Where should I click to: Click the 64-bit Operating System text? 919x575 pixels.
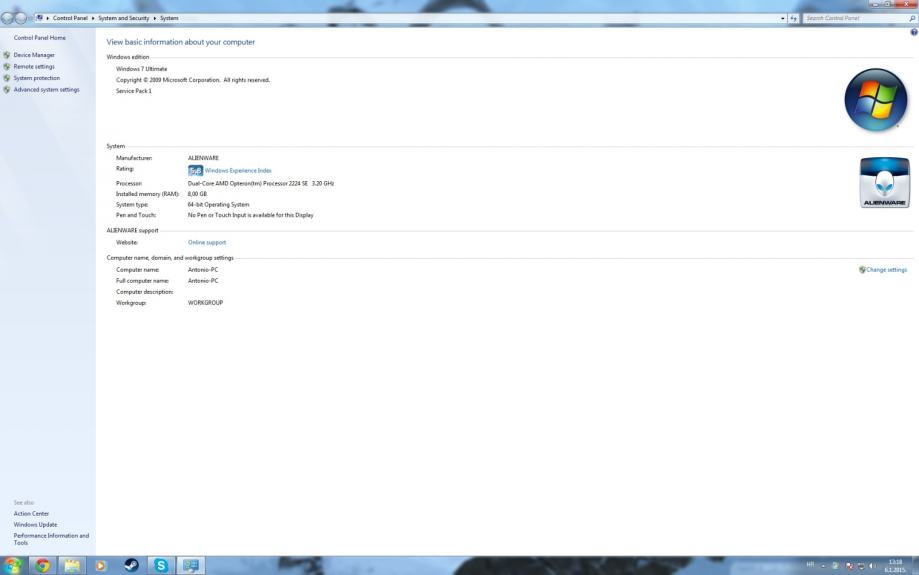219,205
